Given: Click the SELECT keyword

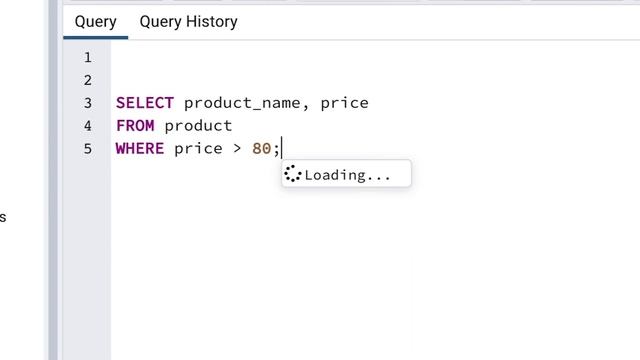Looking at the screenshot, I should click(x=145, y=103).
